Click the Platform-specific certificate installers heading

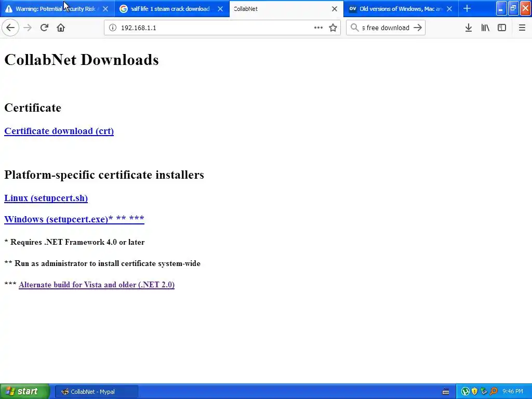coord(104,175)
